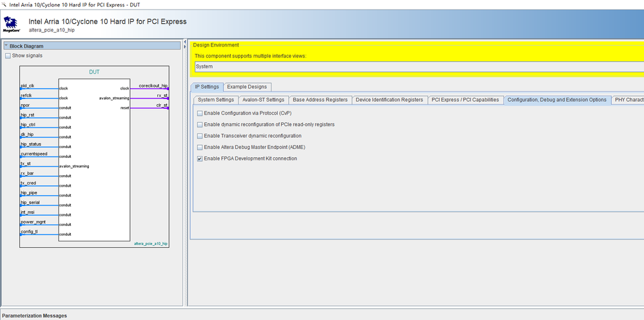
Task: Click the npor port label
Action: point(25,106)
